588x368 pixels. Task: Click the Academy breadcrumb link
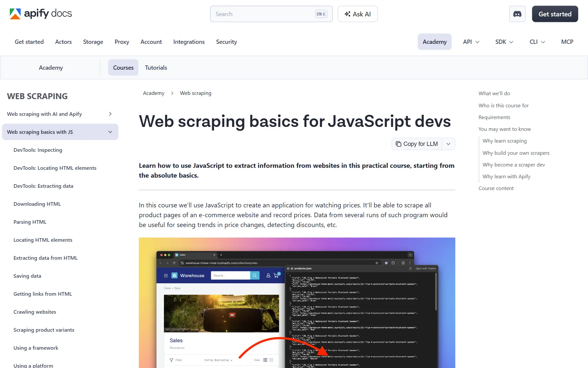[x=154, y=93]
